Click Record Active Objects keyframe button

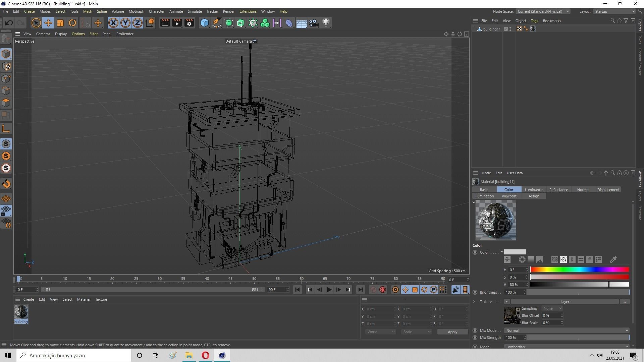coord(373,290)
